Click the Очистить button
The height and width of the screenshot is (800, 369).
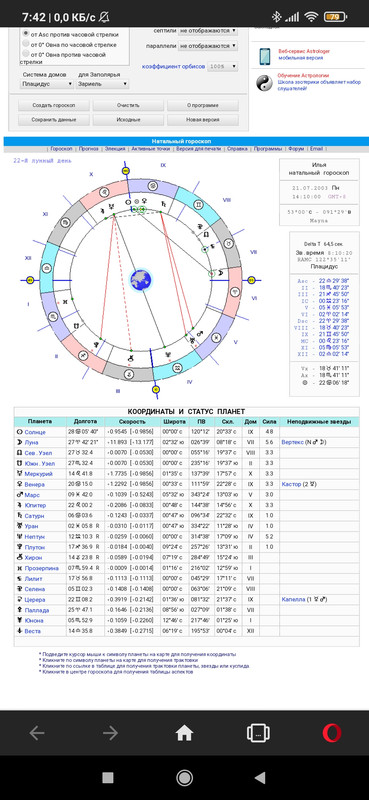(128, 106)
